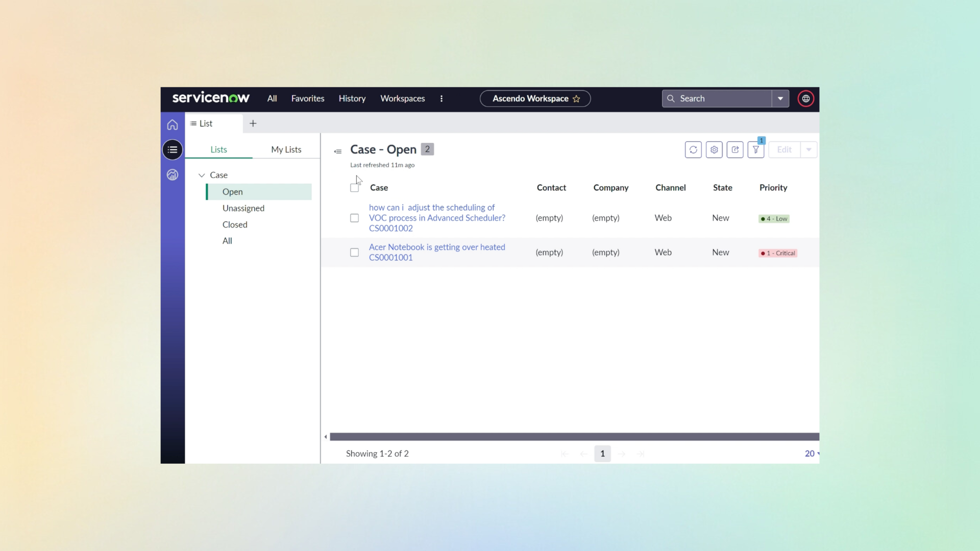This screenshot has height=551, width=980.
Task: Toggle the select-all cases checkbox
Action: pyautogui.click(x=354, y=188)
